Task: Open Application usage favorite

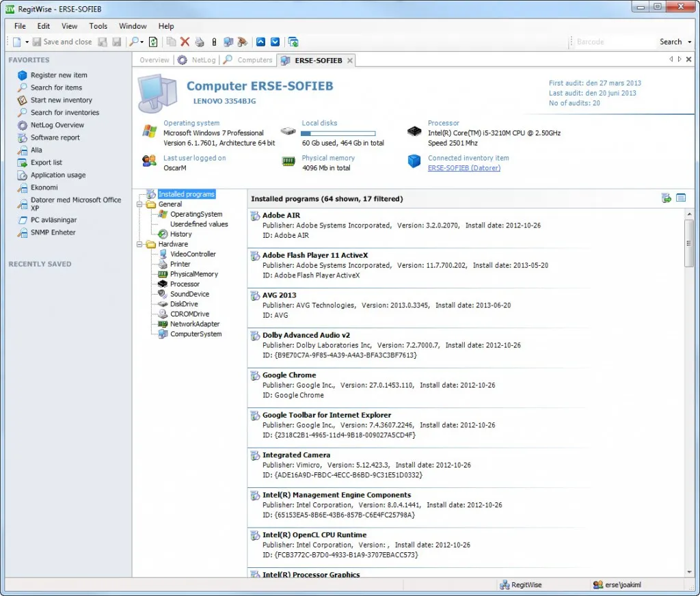Action: pyautogui.click(x=58, y=175)
